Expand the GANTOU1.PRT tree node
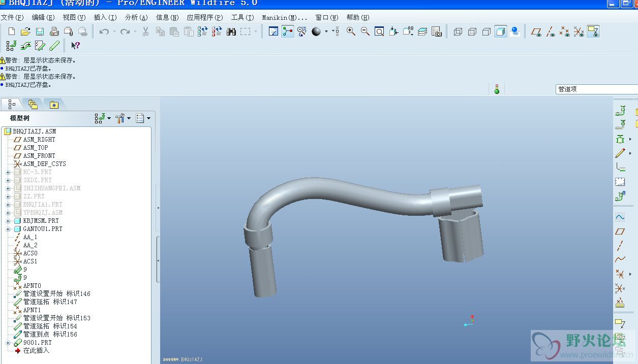638x364 pixels. 8,229
